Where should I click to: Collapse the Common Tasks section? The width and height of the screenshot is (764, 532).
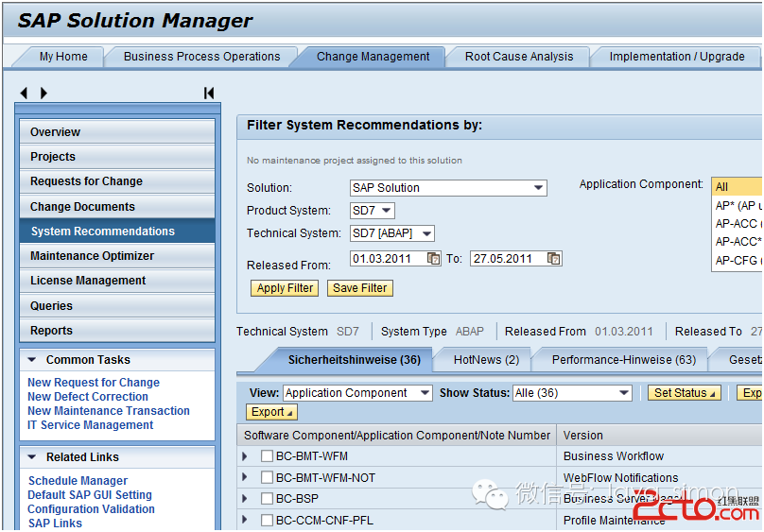tap(32, 360)
